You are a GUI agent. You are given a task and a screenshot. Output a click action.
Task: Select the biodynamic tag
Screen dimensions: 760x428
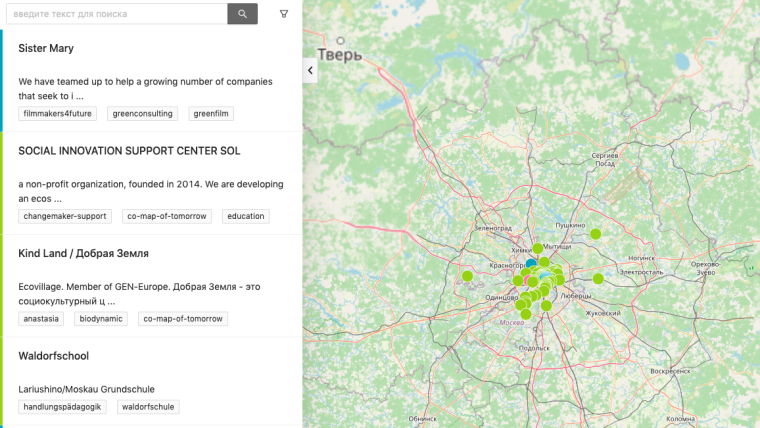pyautogui.click(x=101, y=319)
